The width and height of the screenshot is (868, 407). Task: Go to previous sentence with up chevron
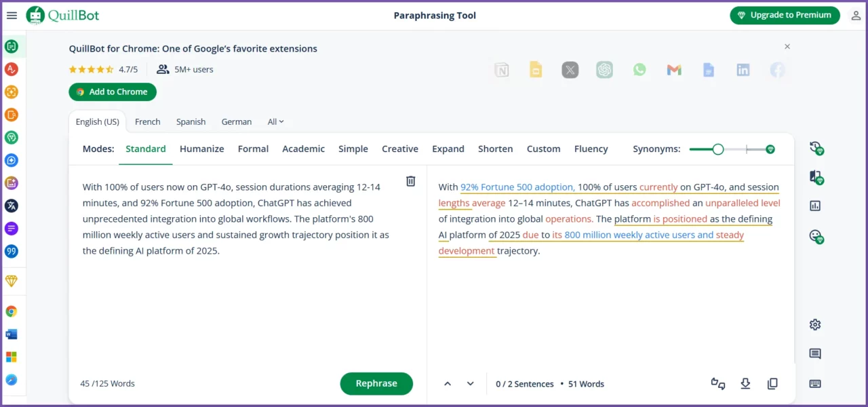[x=448, y=384]
